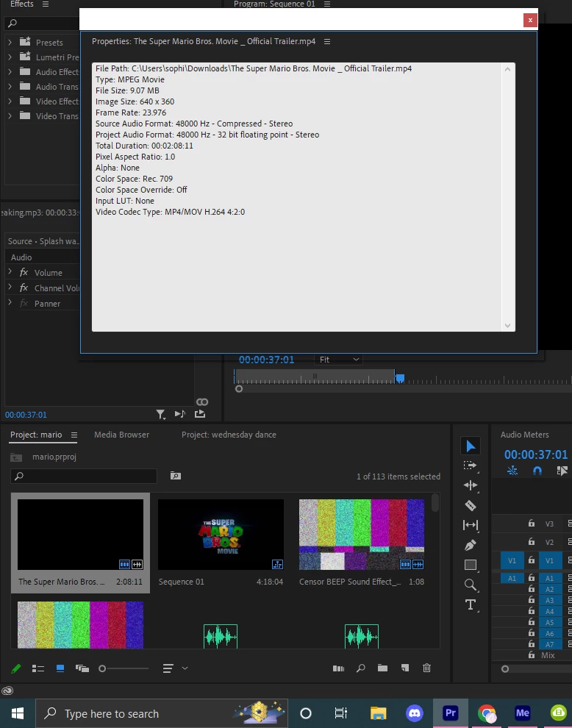Switch Project panel to Freeform View

pos(82,668)
